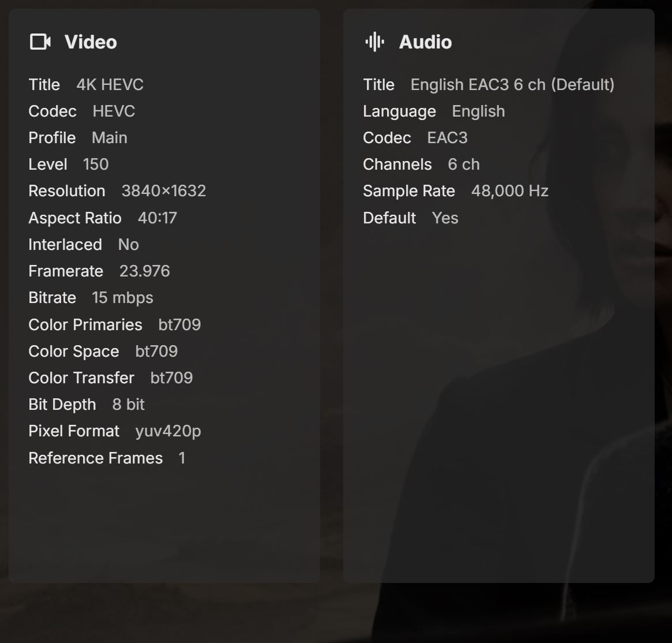This screenshot has height=643, width=672.
Task: Click the 40:17 aspect ratio value
Action: click(157, 218)
